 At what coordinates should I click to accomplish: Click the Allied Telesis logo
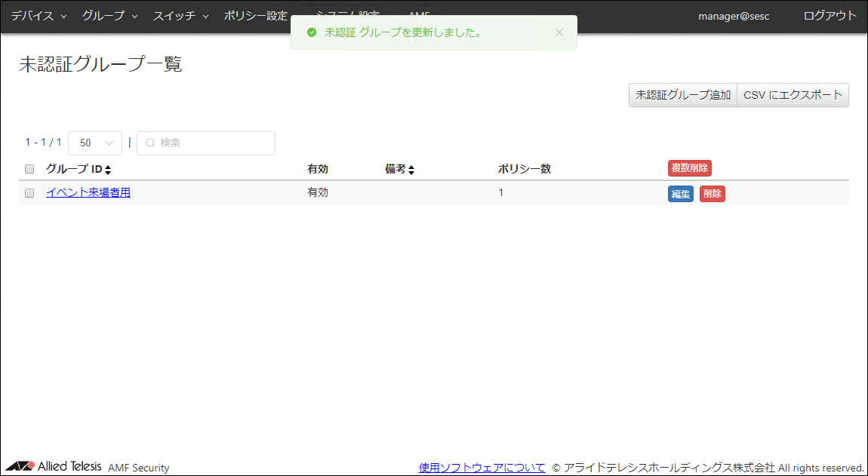point(54,466)
